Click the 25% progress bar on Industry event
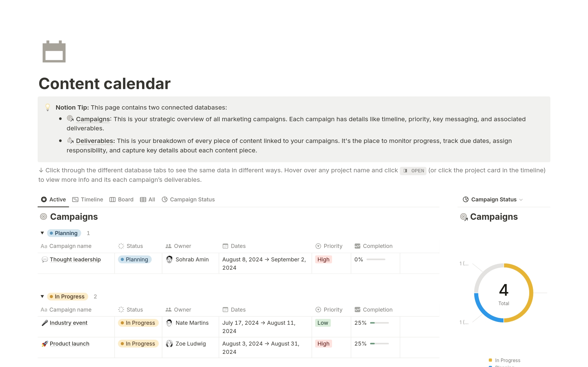 (379, 323)
